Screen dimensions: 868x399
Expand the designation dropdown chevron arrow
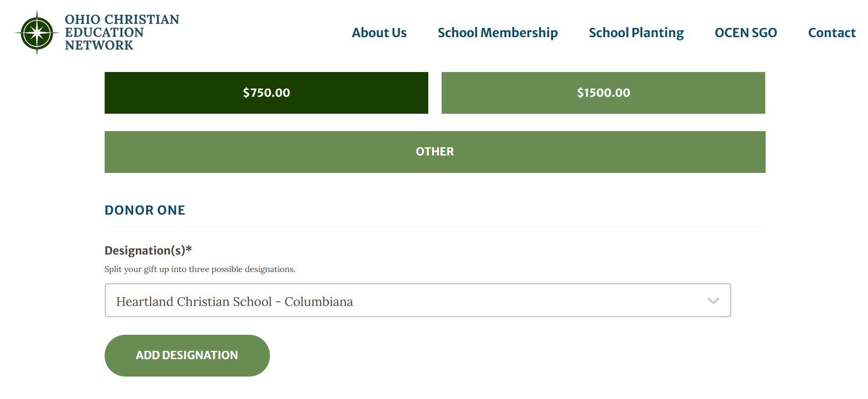coord(713,301)
